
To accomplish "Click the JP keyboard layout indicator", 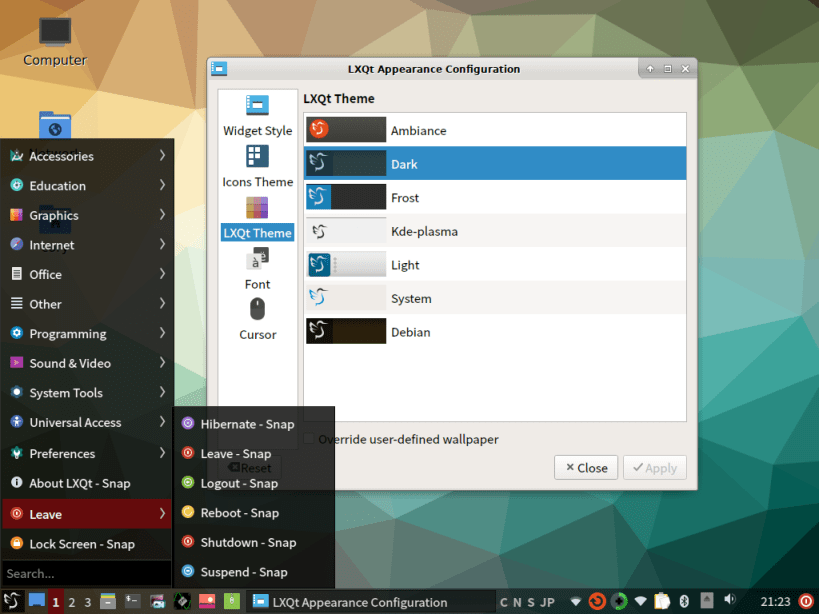I will 547,602.
